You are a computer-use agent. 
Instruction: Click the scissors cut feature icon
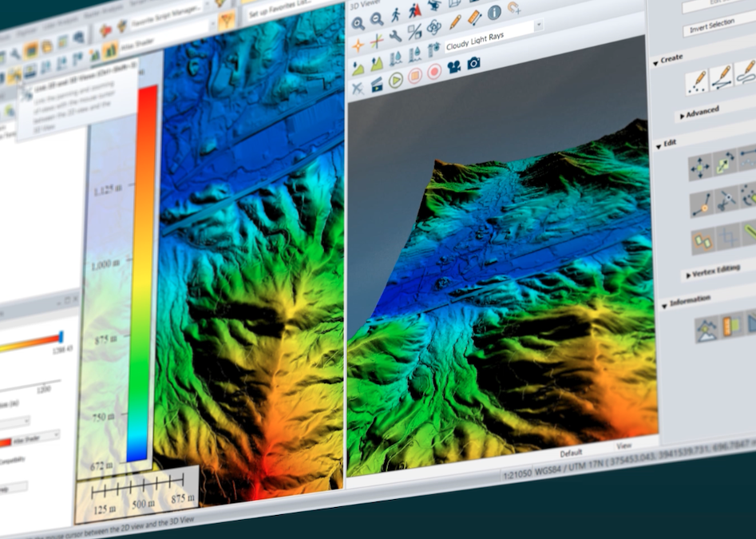726,199
